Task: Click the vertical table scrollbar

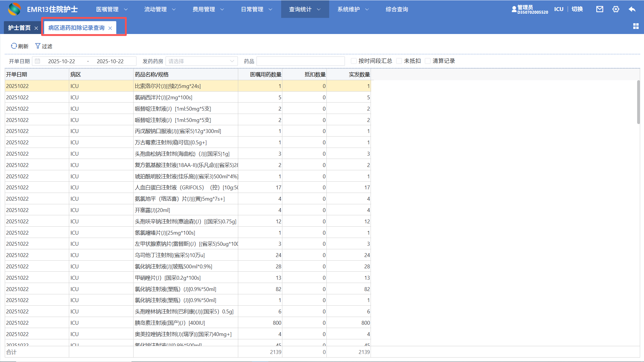Action: (638, 102)
